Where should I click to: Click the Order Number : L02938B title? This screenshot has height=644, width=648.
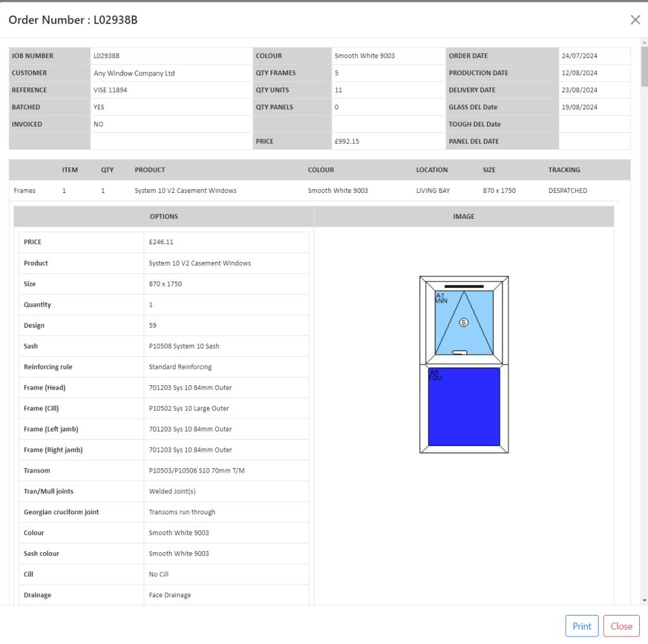pos(73,20)
